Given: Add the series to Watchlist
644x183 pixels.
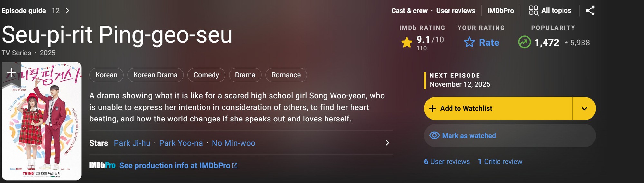Looking at the screenshot, I should point(498,109).
